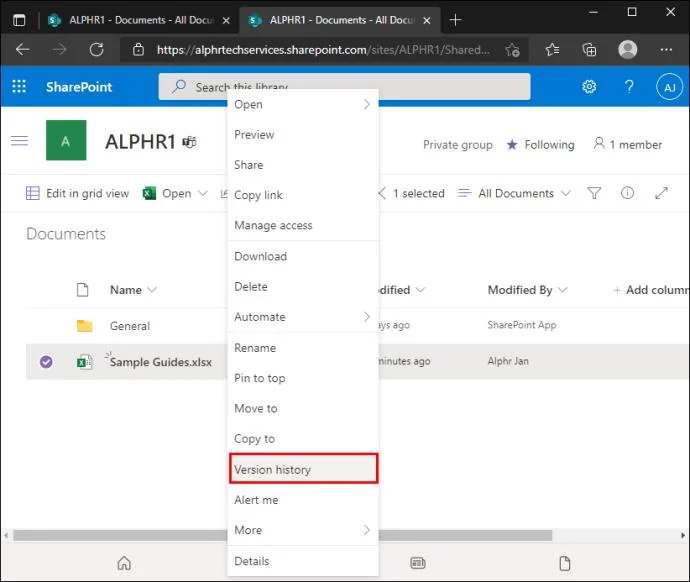
Task: Open the browser favorites list icon
Action: click(x=552, y=50)
